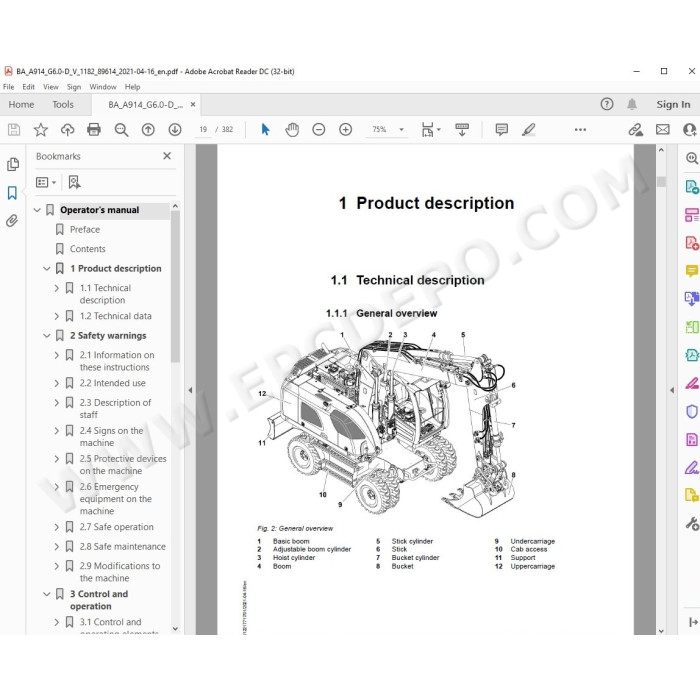The height and width of the screenshot is (700, 700).
Task: Open bookmarks options dropdown
Action: pyautogui.click(x=46, y=182)
